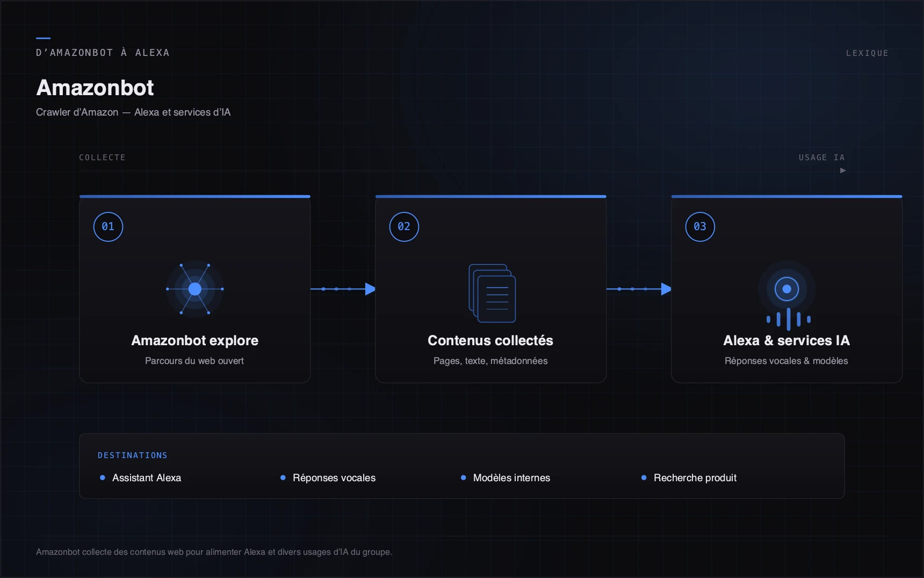Viewport: 924px width, 578px height.
Task: Click the 'Alexa & services IA' card title
Action: (786, 340)
